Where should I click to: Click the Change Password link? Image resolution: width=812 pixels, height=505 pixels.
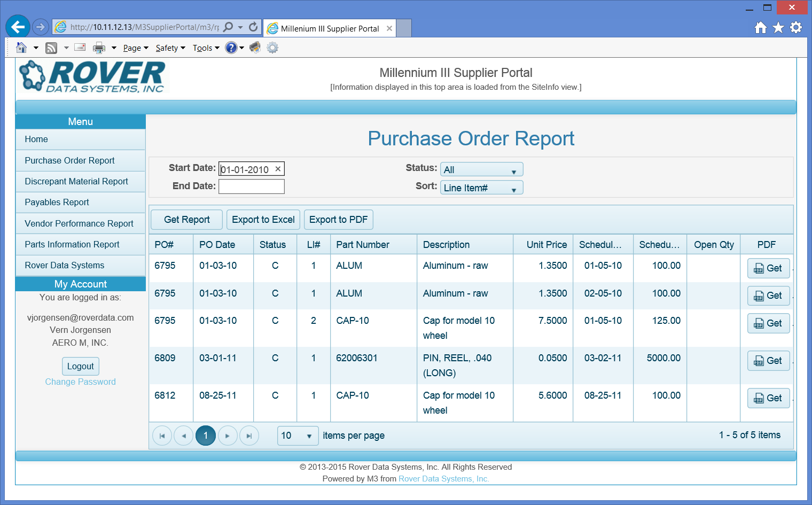[80, 382]
